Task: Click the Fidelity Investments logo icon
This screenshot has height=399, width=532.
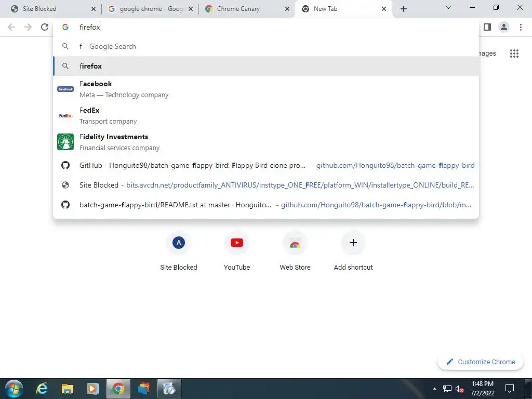Action: click(65, 142)
